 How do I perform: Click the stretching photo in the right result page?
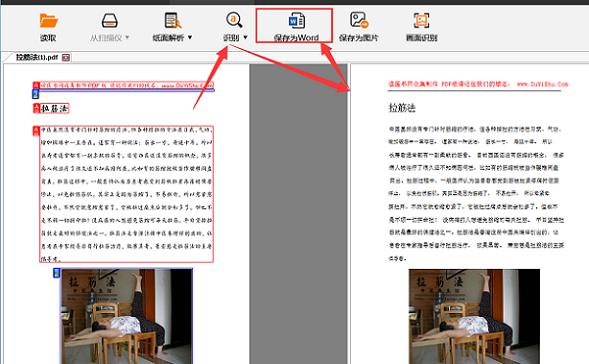point(474,316)
